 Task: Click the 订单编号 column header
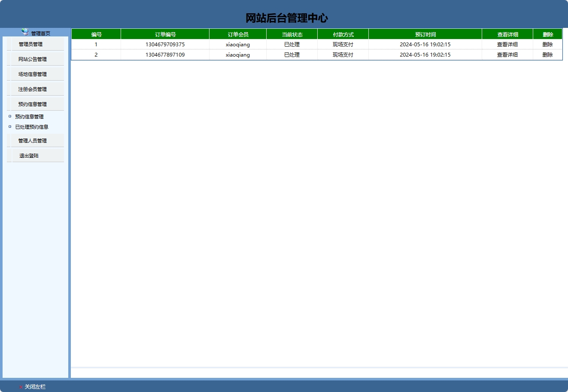[165, 34]
